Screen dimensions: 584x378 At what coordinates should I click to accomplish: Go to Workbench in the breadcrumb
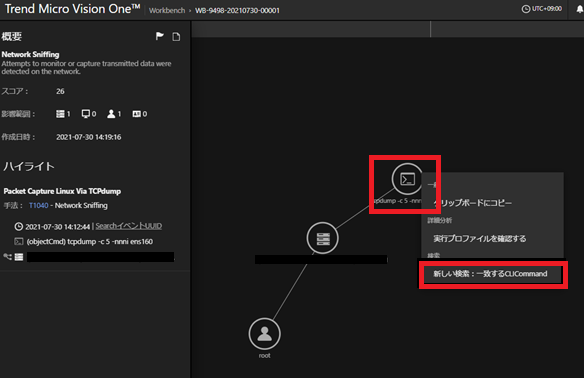point(167,10)
